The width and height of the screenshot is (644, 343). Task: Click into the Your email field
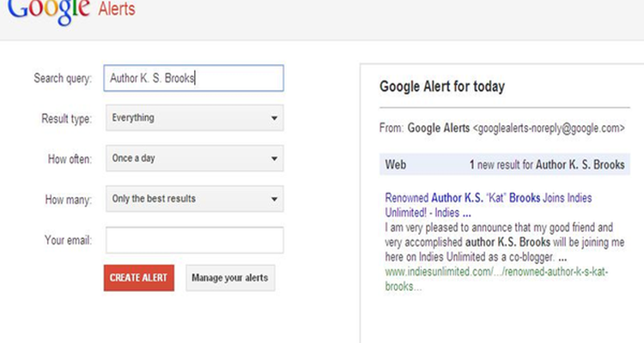[195, 240]
